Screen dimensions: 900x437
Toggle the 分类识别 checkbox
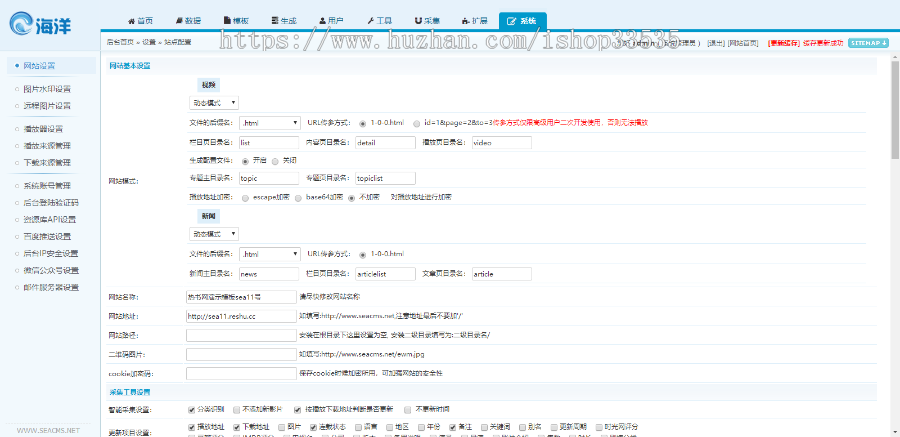pos(192,410)
